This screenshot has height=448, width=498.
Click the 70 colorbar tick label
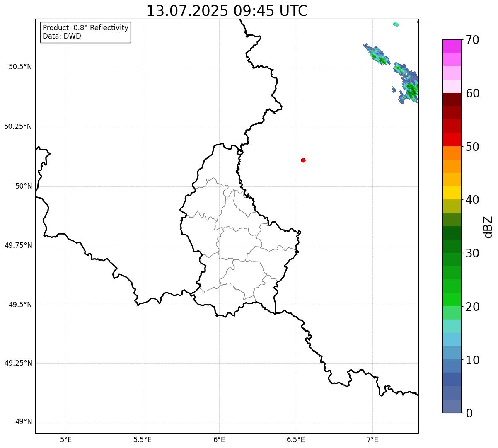[472, 40]
